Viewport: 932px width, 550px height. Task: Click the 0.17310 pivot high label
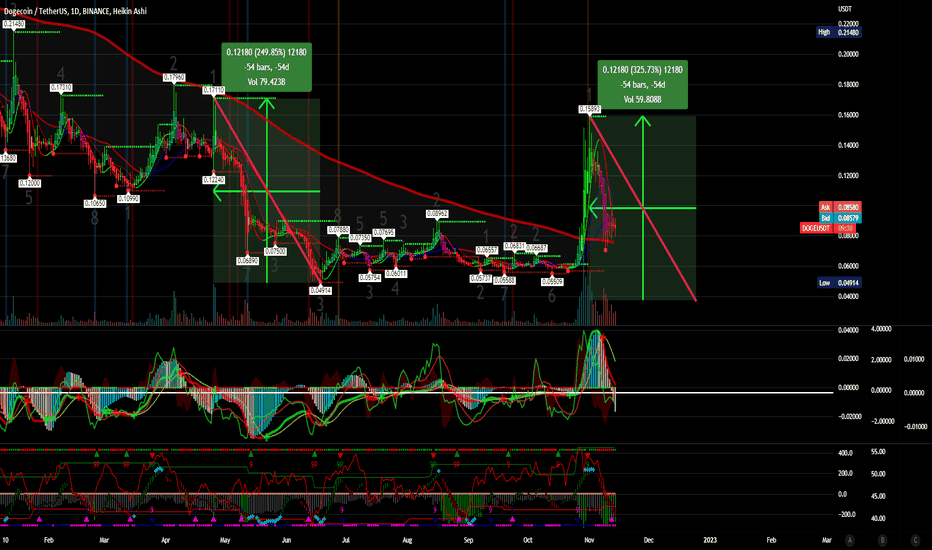[61, 87]
